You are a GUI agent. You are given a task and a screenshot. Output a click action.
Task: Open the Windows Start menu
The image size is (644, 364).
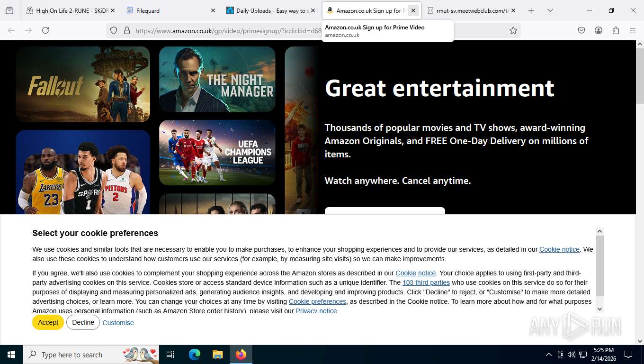click(x=11, y=355)
